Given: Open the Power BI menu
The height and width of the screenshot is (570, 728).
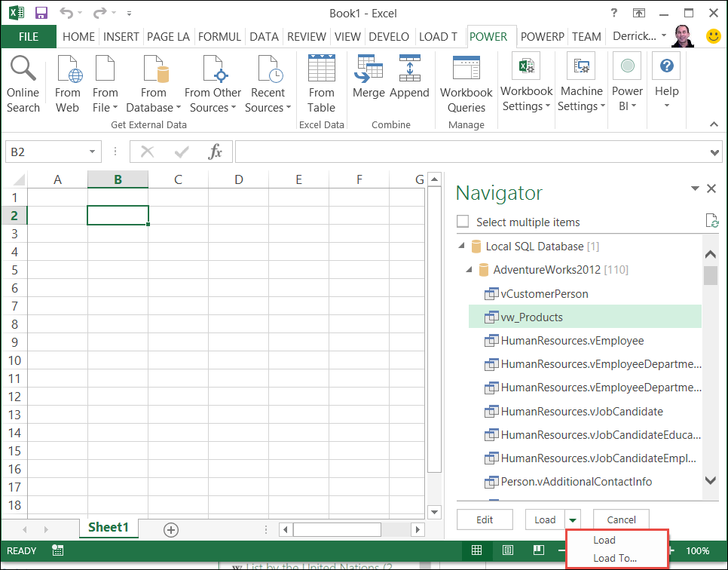Looking at the screenshot, I should click(x=627, y=83).
